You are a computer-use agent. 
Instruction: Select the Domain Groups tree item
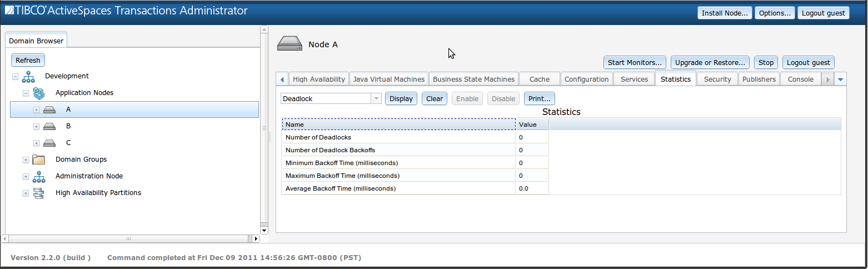click(x=81, y=160)
